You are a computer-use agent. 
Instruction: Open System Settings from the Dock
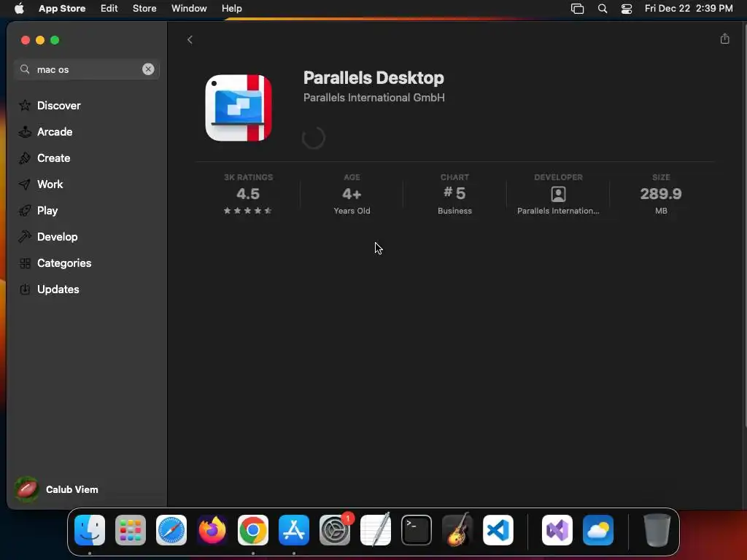pos(335,530)
